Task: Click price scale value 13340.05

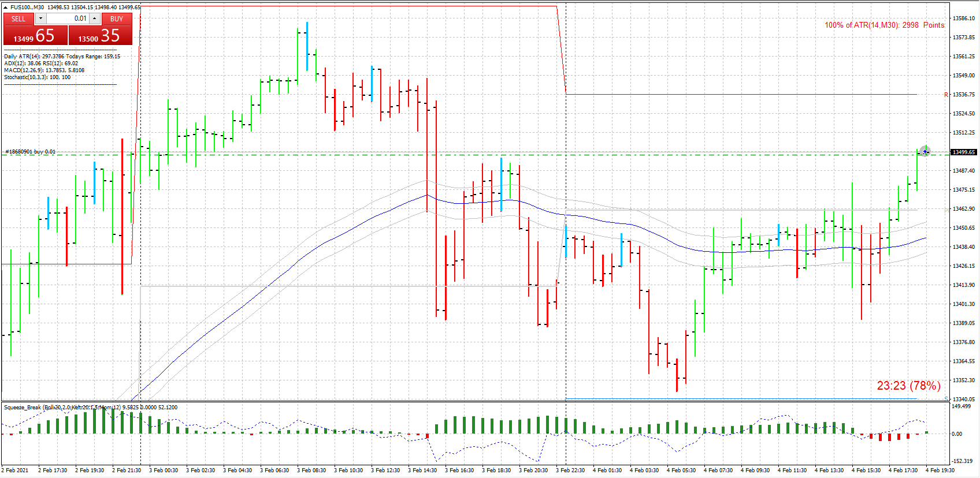Action: pyautogui.click(x=964, y=399)
